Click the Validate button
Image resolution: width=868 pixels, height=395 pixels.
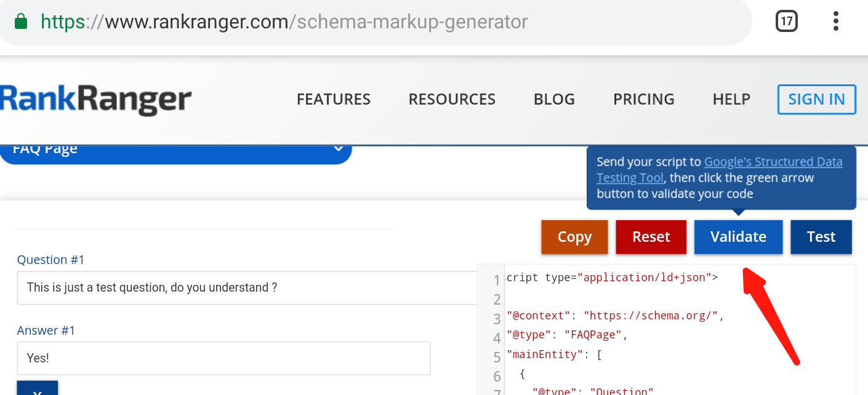pyautogui.click(x=738, y=237)
